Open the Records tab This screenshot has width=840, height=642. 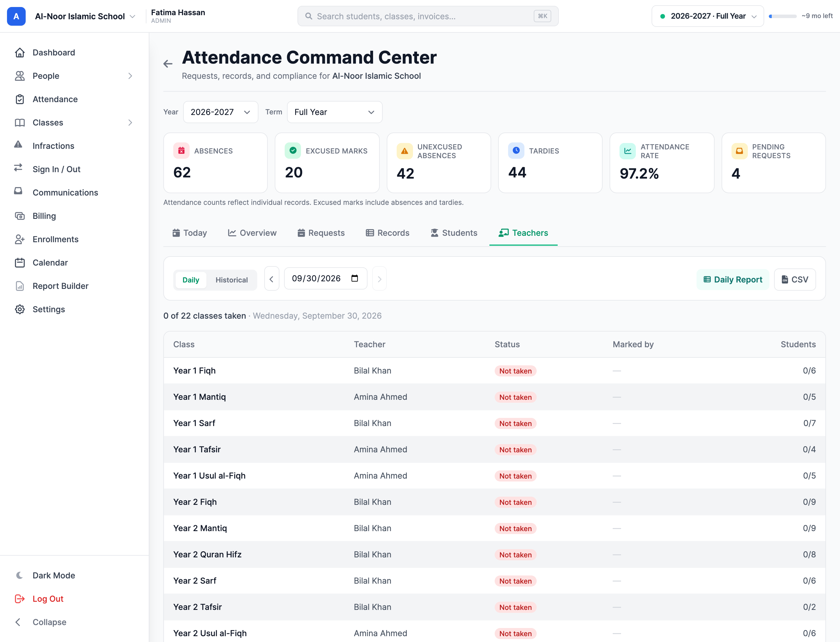click(387, 233)
